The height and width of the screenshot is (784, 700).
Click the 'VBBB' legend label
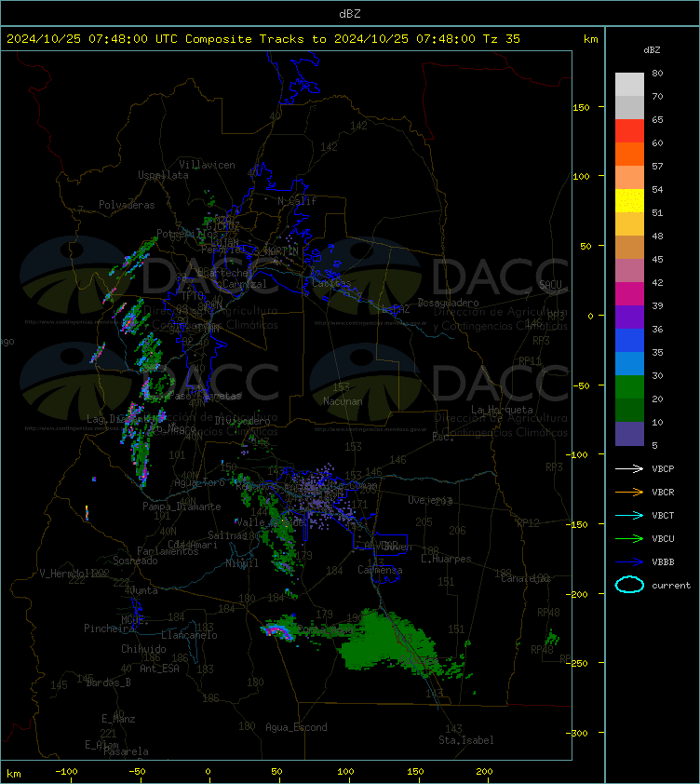click(x=663, y=562)
